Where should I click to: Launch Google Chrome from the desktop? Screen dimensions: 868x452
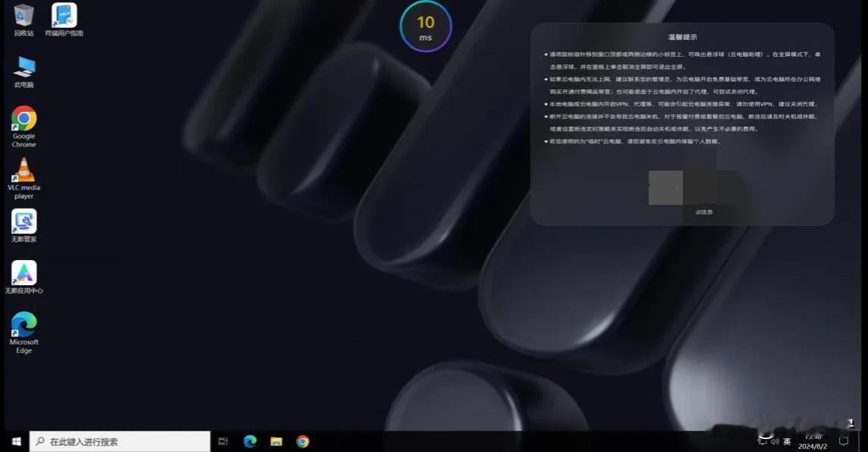click(24, 127)
